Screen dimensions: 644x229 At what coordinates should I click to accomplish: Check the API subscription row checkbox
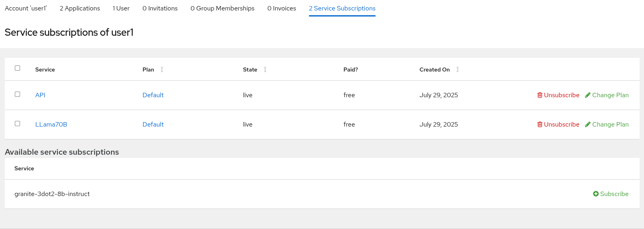coord(17,94)
